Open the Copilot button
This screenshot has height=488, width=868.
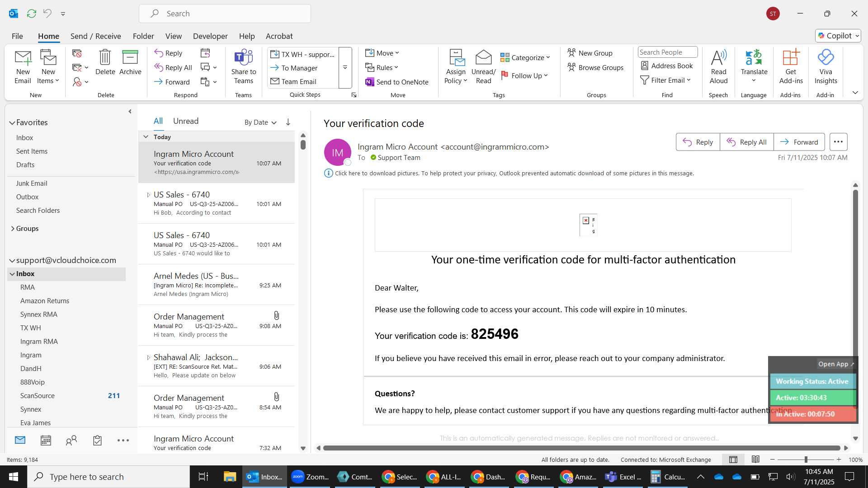[x=838, y=36]
